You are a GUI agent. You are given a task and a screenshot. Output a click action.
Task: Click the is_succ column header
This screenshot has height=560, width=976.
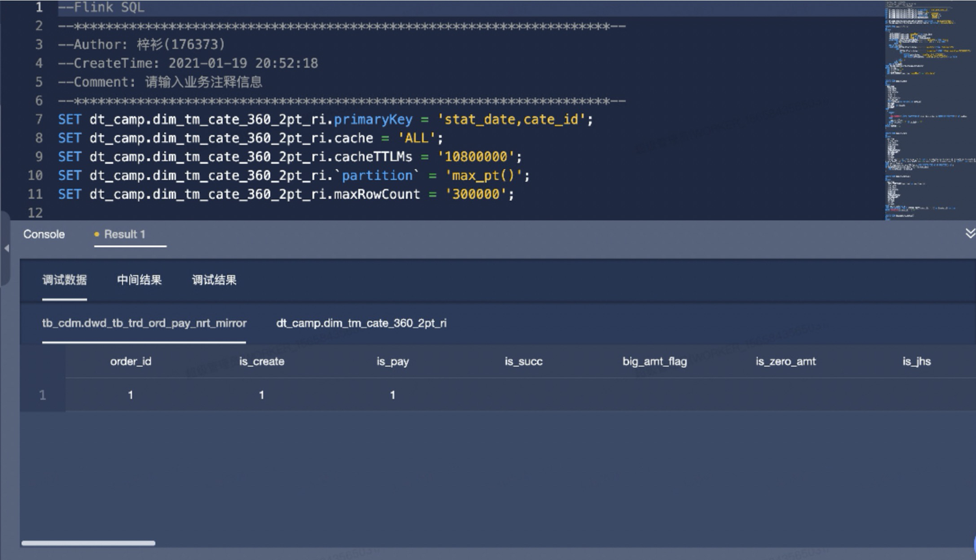click(x=523, y=362)
